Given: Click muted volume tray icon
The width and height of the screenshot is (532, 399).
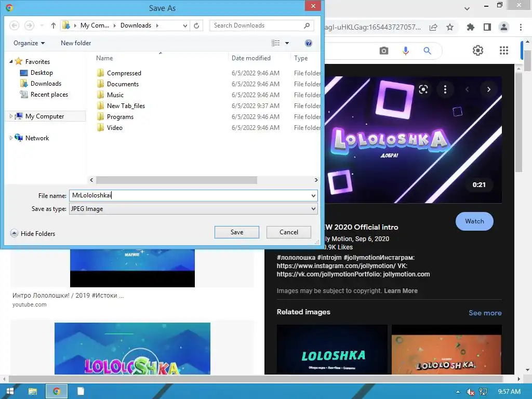Looking at the screenshot, I should point(470,392).
